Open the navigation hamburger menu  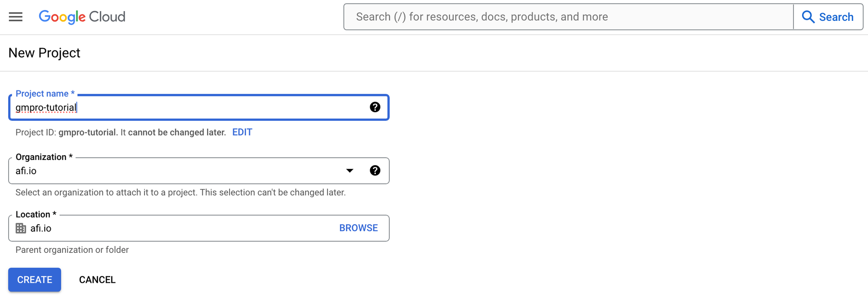click(x=15, y=17)
